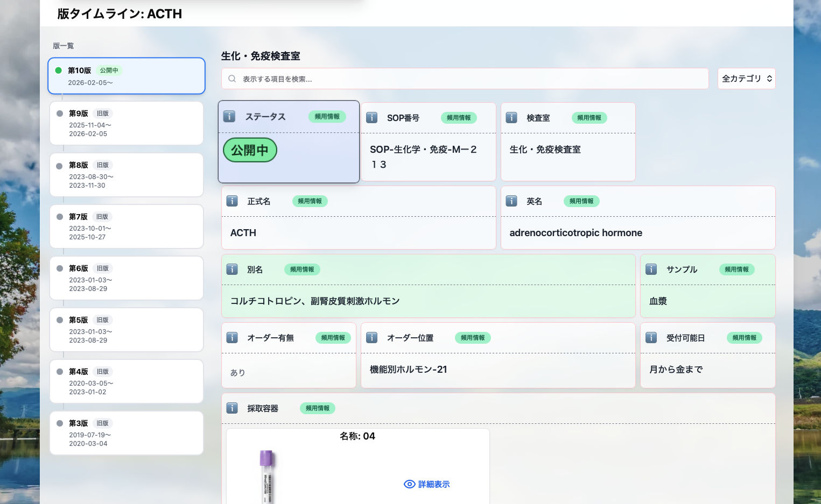Toggle the 頻用情報 badge on the ステータス card
Viewport: 821px width, 504px height.
pyautogui.click(x=327, y=116)
